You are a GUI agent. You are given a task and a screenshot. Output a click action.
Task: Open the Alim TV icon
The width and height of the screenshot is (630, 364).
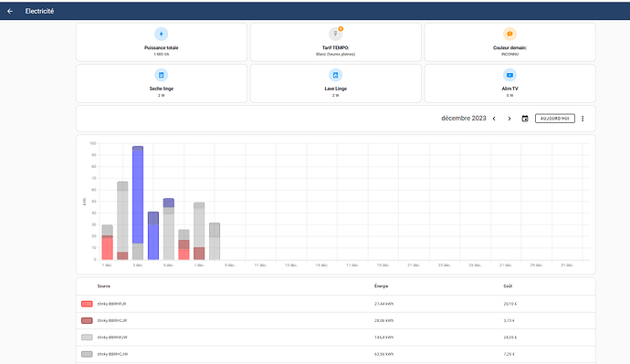click(509, 75)
